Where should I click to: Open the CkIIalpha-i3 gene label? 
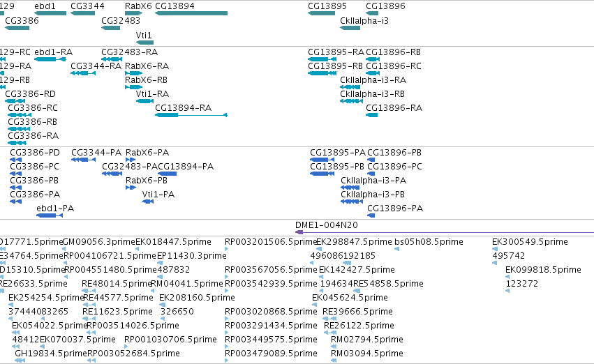click(x=364, y=20)
